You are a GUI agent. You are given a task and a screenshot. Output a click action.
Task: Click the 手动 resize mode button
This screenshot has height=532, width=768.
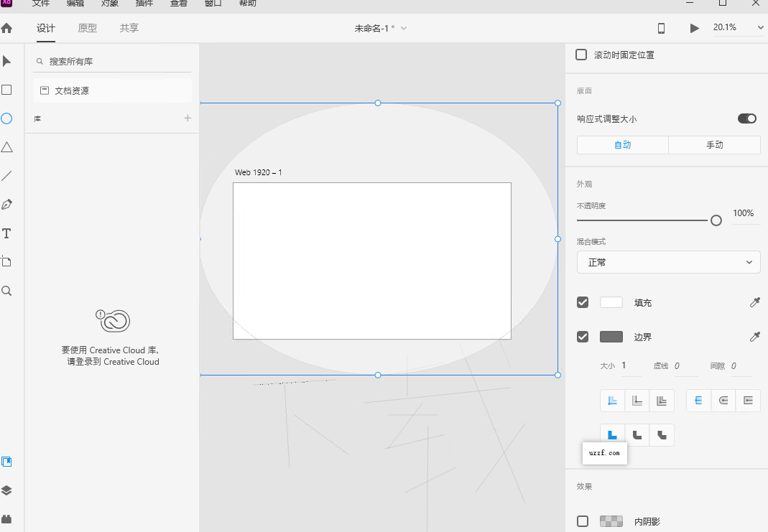point(714,144)
